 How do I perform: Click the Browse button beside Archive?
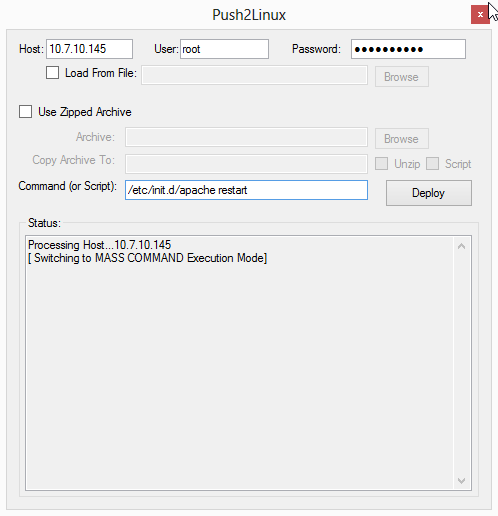[402, 139]
